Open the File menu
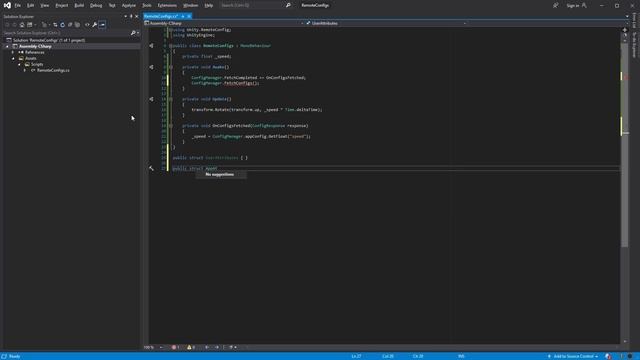 [18, 5]
